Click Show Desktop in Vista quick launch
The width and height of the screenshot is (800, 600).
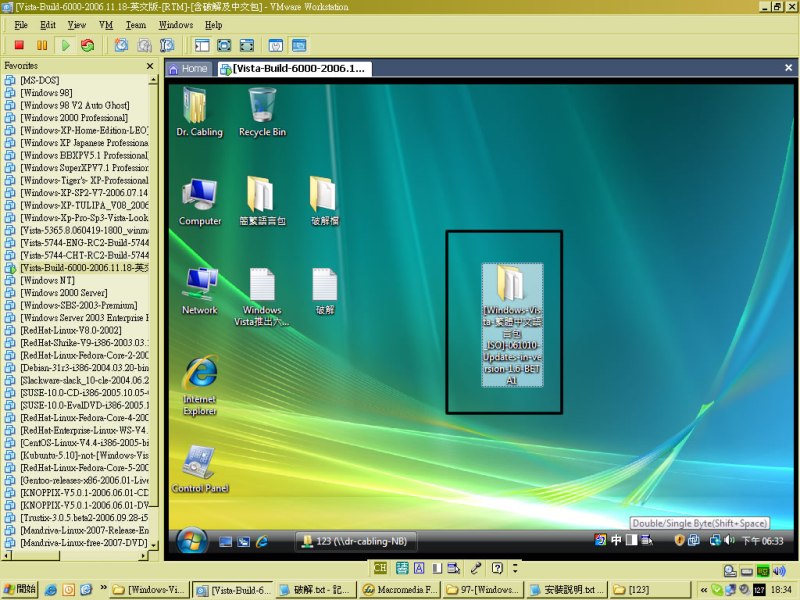(x=225, y=541)
